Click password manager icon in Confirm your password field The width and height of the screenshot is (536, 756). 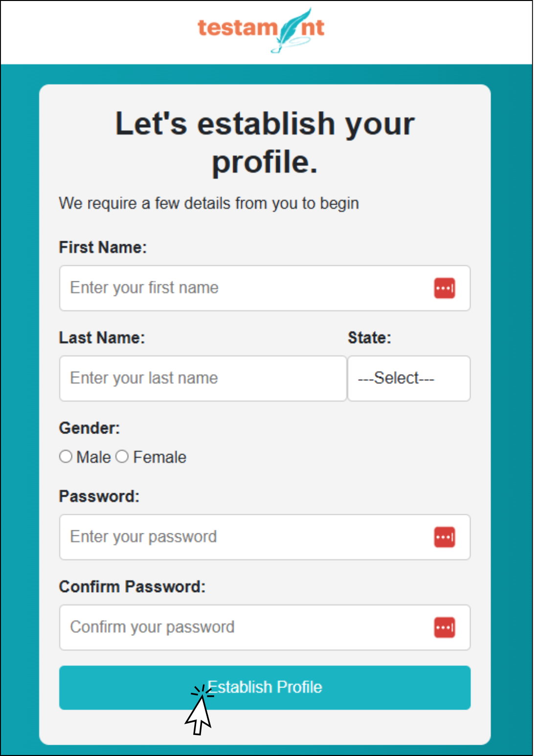click(445, 628)
